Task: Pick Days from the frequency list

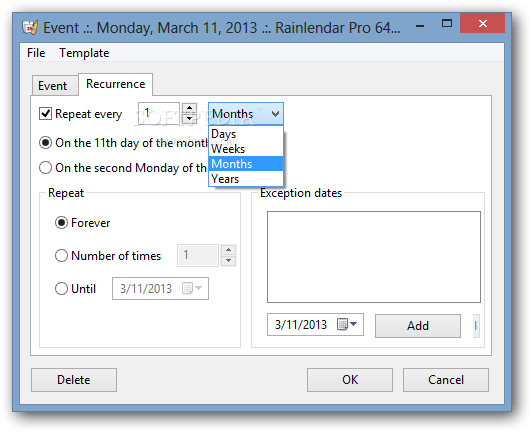Action: (x=246, y=134)
